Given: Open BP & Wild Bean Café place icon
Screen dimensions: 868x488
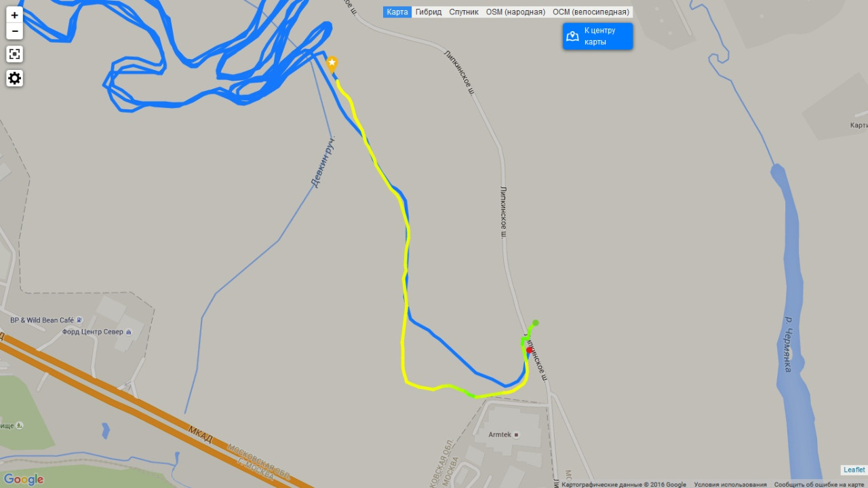Looking at the screenshot, I should point(79,320).
